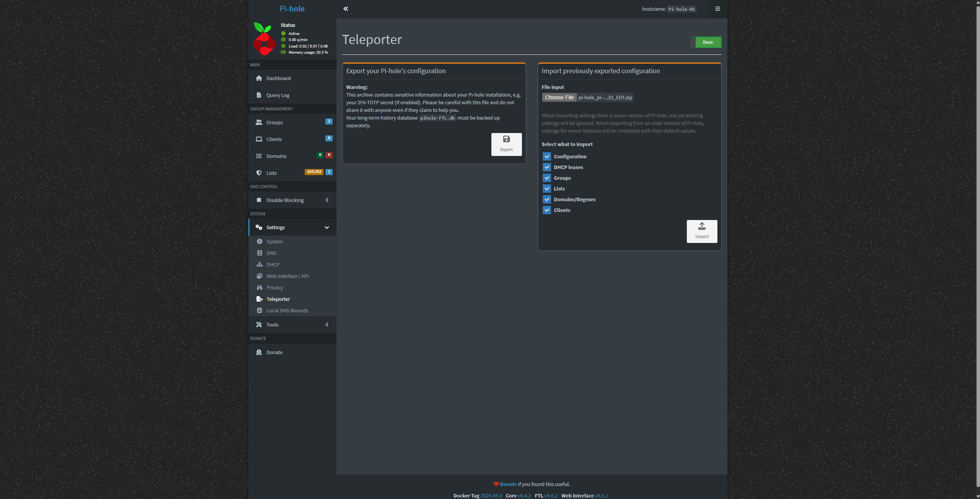Click the Pi-hole raspberry logo
Screen dimensions: 980x499
click(x=264, y=39)
